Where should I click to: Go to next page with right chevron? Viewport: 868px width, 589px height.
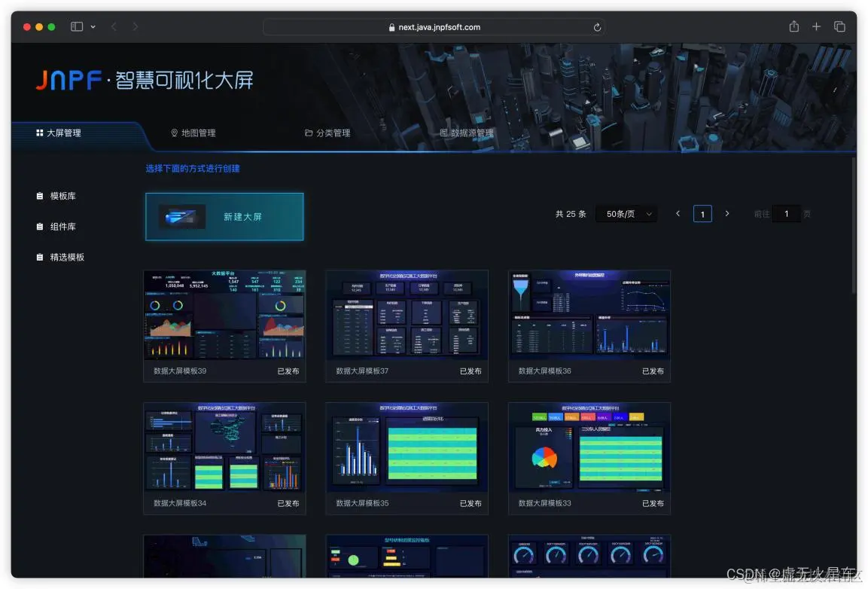(726, 213)
